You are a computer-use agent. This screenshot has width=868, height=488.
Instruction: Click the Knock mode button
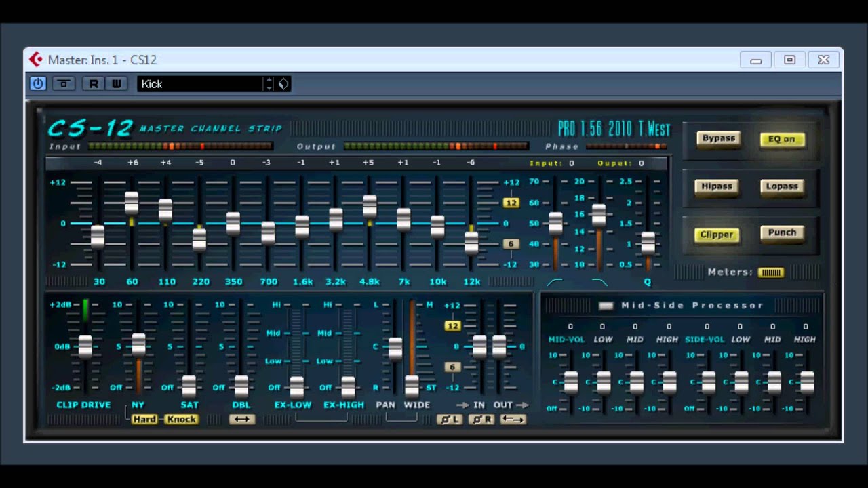click(181, 420)
